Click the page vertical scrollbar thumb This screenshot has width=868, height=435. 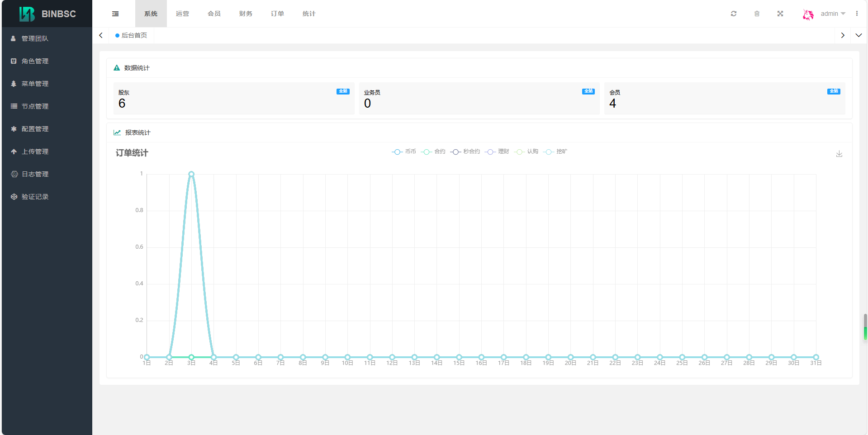(865, 326)
